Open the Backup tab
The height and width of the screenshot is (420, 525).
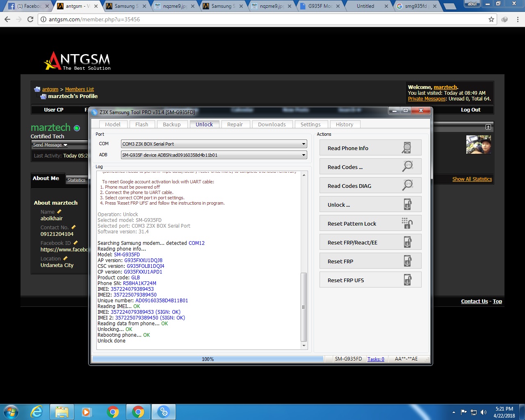[171, 124]
